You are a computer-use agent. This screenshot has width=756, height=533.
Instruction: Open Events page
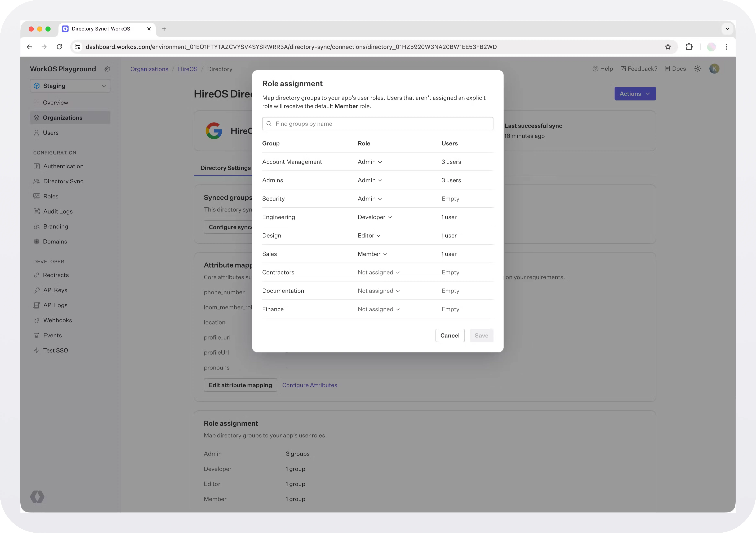point(70,335)
